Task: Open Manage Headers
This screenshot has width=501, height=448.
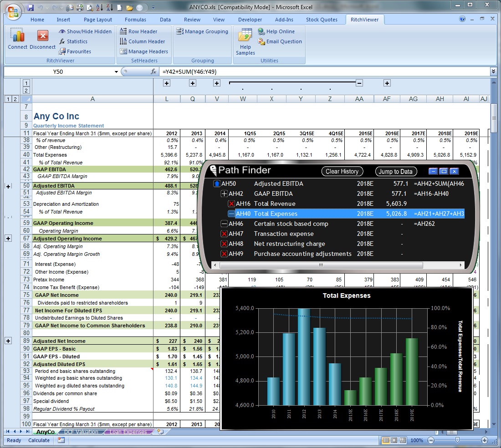Action: (x=143, y=51)
